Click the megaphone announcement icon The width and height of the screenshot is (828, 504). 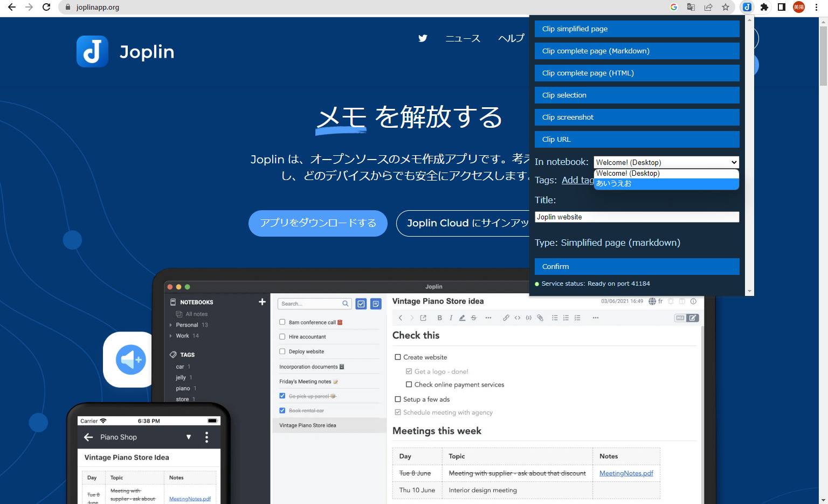click(130, 360)
